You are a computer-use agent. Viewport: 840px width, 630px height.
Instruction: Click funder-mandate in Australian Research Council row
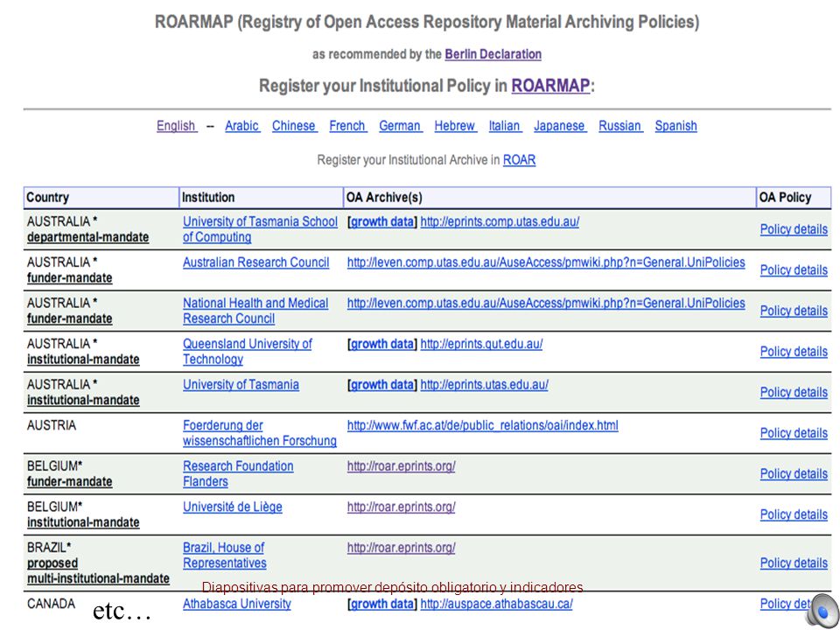click(x=70, y=278)
